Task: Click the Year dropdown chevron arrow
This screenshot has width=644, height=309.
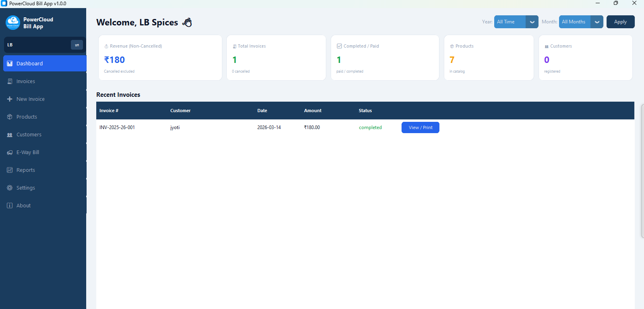Action: (x=532, y=22)
